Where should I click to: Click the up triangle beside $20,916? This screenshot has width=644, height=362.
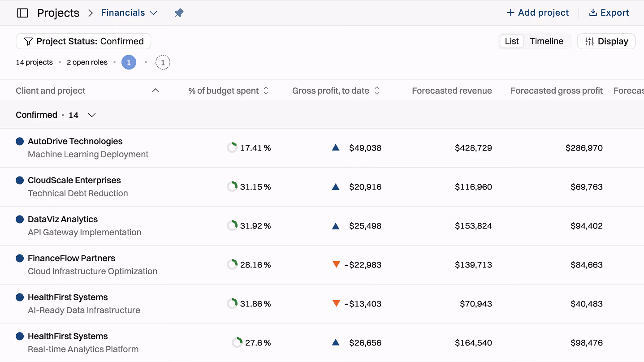[336, 186]
